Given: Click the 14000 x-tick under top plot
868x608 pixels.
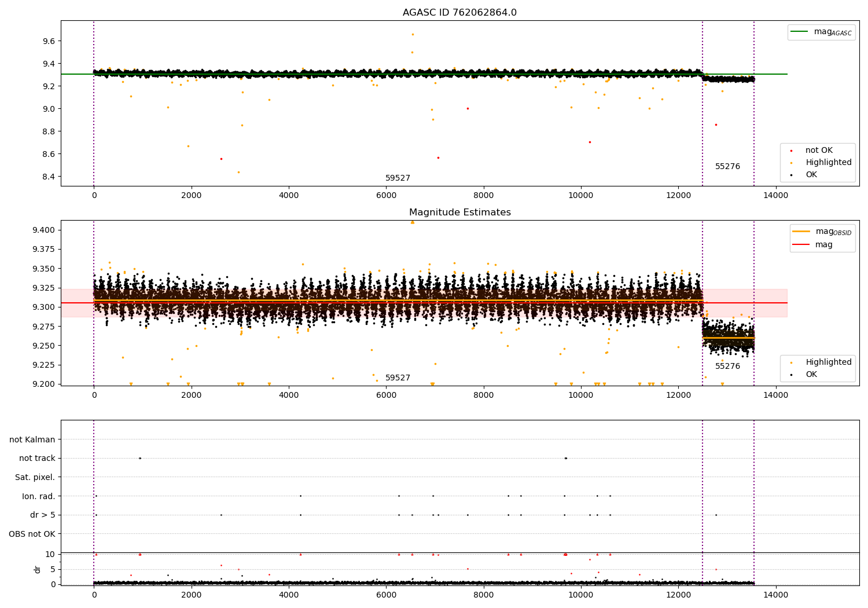Looking at the screenshot, I should point(775,195).
